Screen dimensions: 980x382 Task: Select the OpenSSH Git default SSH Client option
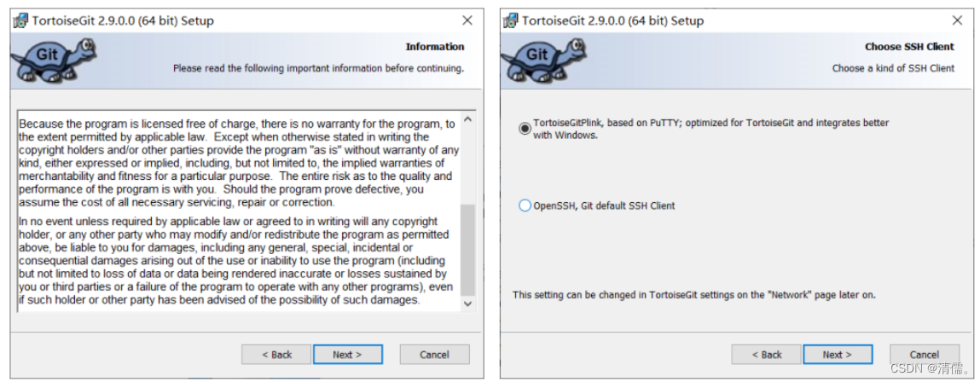pyautogui.click(x=525, y=205)
